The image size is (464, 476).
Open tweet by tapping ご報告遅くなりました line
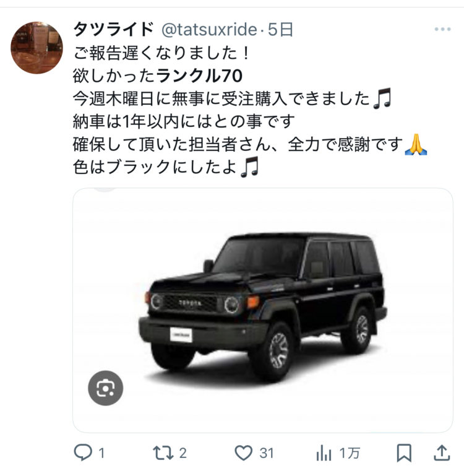161,53
